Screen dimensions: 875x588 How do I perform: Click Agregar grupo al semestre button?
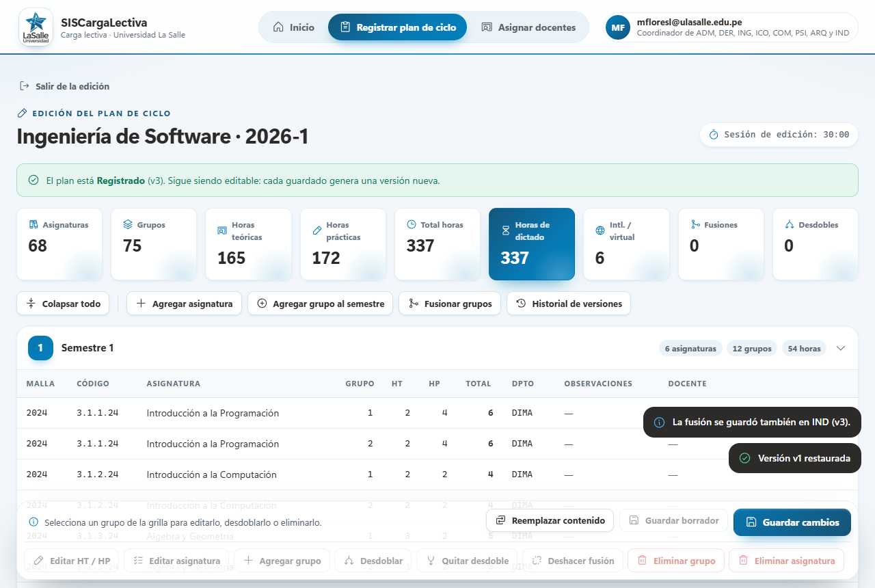click(320, 304)
